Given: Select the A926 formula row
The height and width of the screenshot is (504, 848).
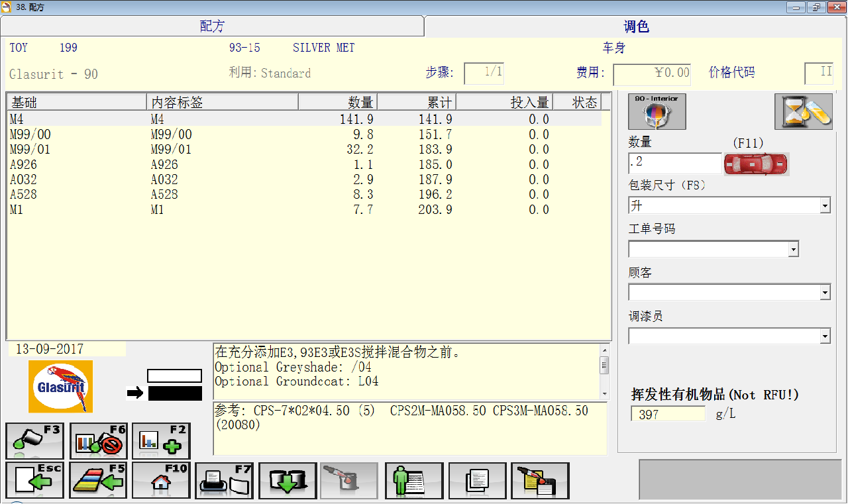Looking at the screenshot, I should pyautogui.click(x=305, y=165).
